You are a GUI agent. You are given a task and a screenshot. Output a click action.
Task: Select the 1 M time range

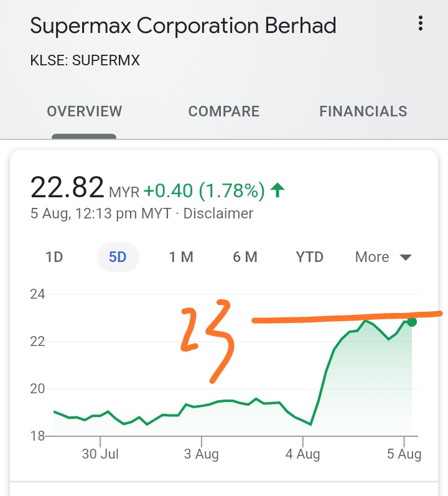181,257
